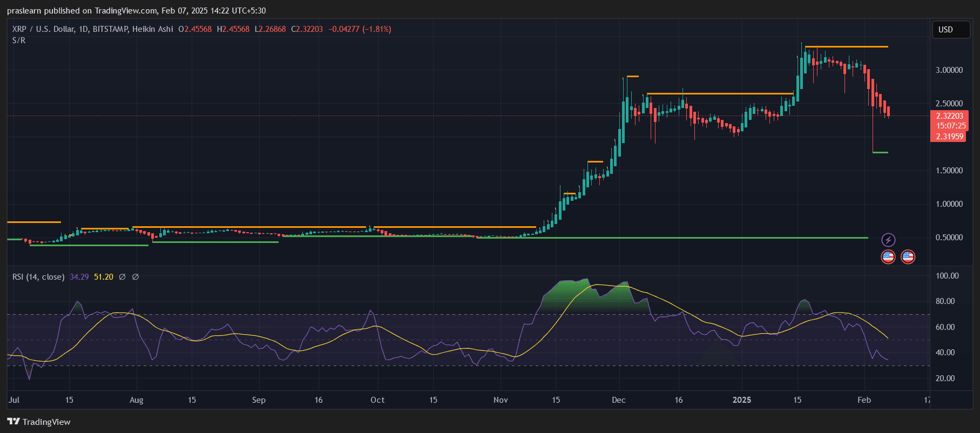Click the Nov label on time axis
This screenshot has height=433, width=980.
(x=501, y=400)
